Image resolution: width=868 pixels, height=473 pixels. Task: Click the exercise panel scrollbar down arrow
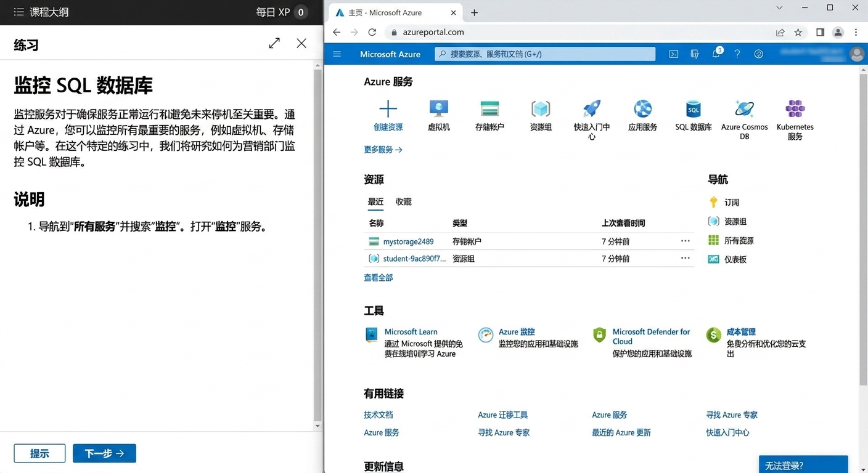pyautogui.click(x=317, y=426)
